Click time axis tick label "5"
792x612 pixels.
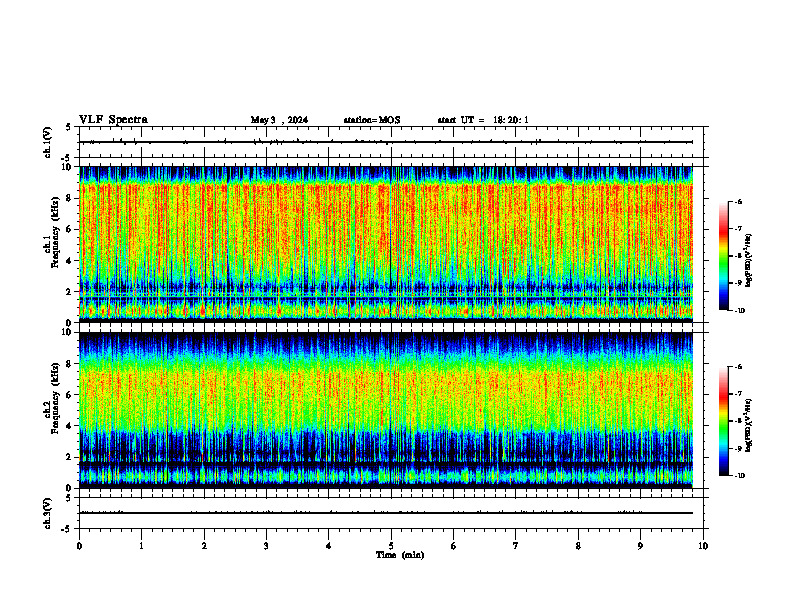(x=391, y=546)
